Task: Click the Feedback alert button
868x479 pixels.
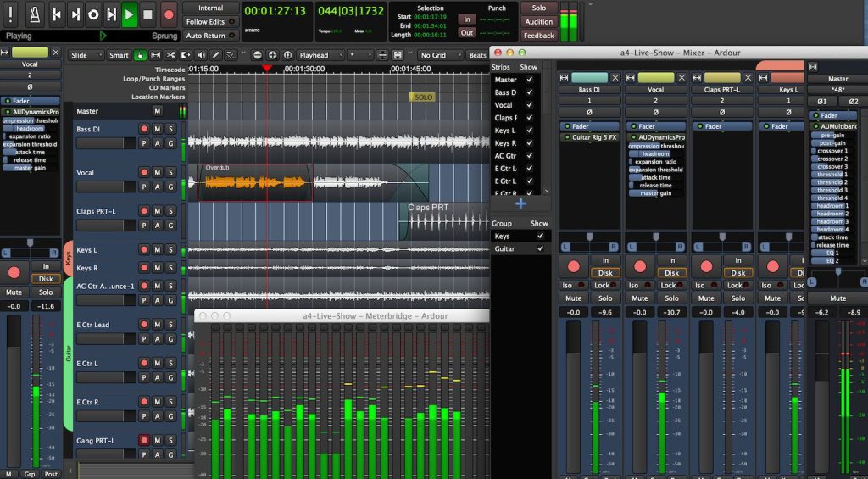Action: coord(538,36)
